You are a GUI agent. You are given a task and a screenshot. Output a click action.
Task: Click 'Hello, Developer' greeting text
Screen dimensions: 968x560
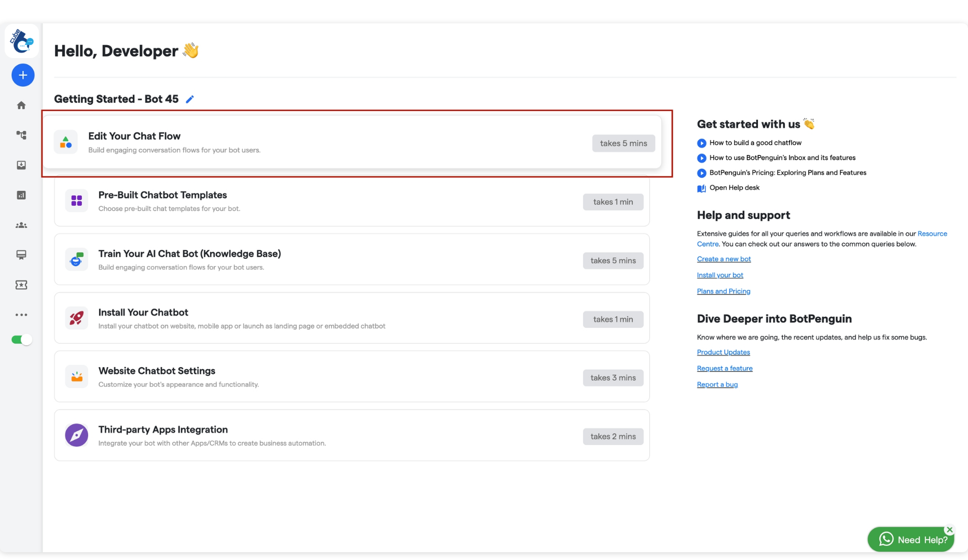(x=116, y=51)
